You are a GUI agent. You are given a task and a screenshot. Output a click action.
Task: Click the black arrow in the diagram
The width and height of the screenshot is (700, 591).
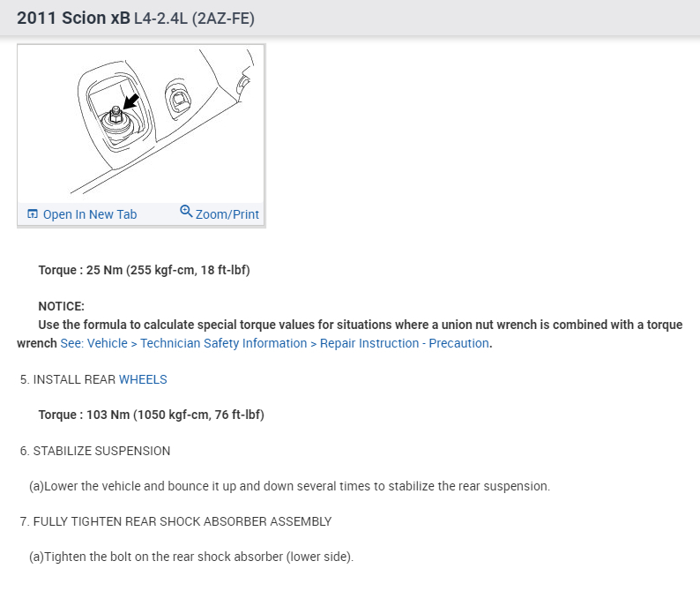tap(130, 101)
